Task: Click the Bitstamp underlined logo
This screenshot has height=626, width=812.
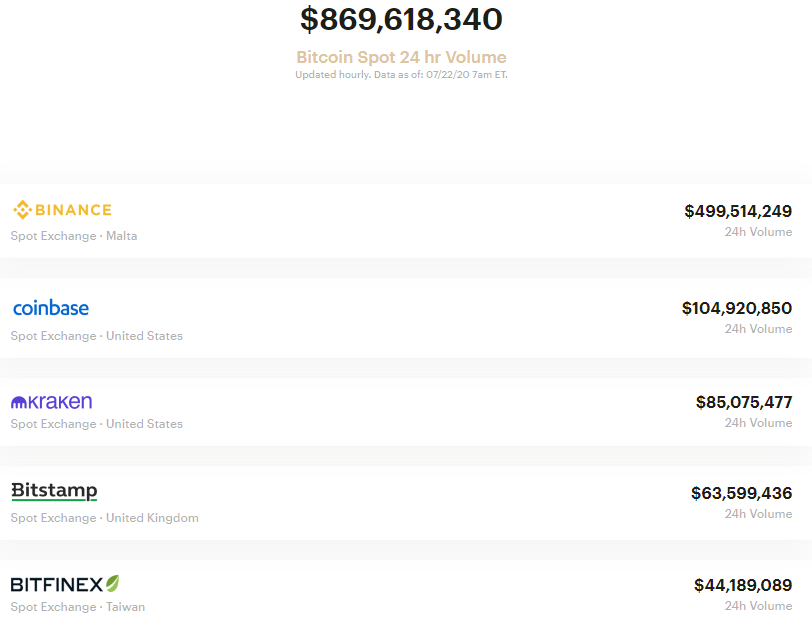Action: click(52, 490)
